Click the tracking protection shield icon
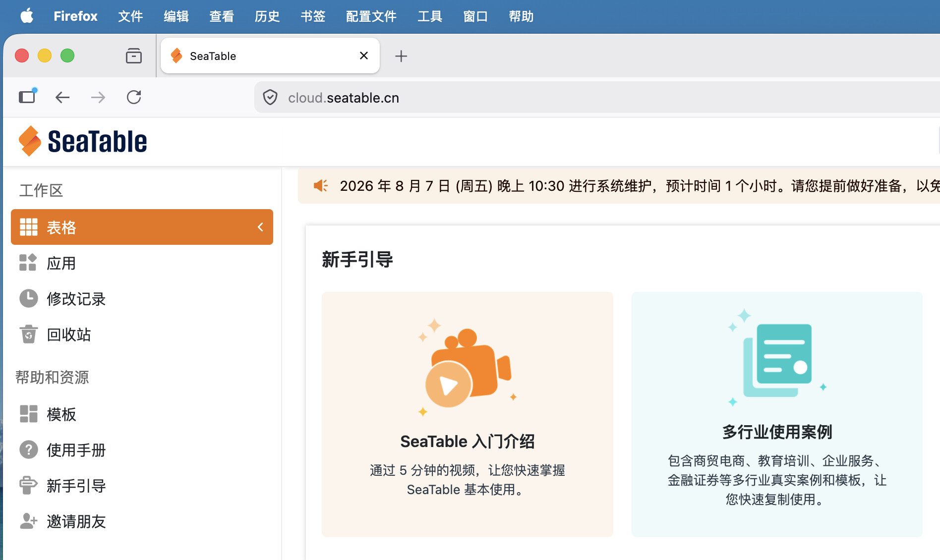This screenshot has height=560, width=940. [x=270, y=98]
